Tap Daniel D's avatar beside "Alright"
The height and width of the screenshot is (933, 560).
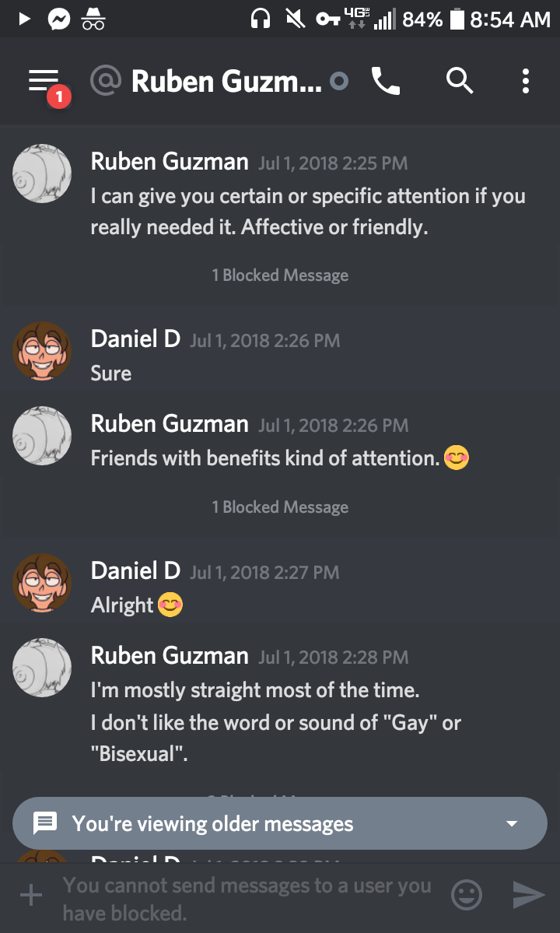click(x=42, y=583)
